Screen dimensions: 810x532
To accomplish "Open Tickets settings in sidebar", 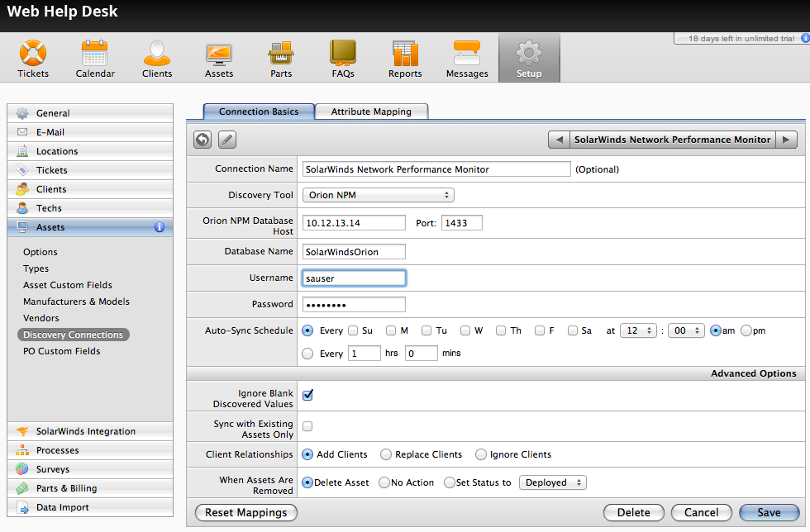I will (90, 170).
